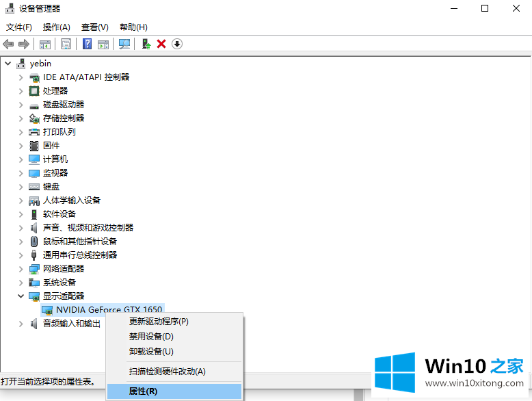Click the properties sheet toolbar icon
The image size is (532, 401).
tap(66, 44)
